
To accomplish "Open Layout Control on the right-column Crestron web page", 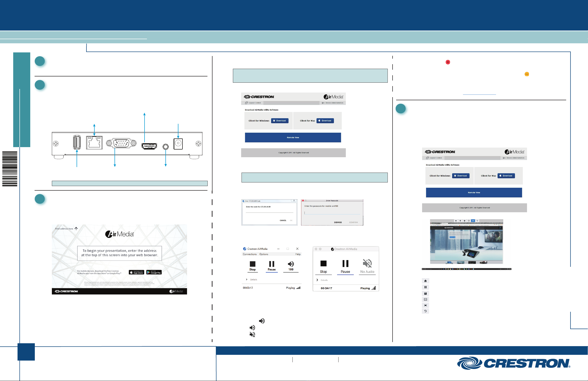I will 434,158.
